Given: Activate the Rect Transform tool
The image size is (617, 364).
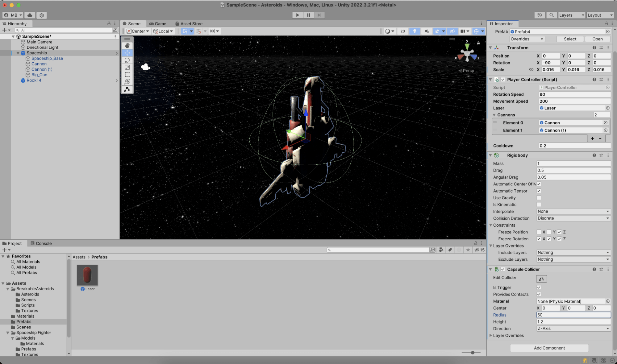Looking at the screenshot, I should point(127,74).
